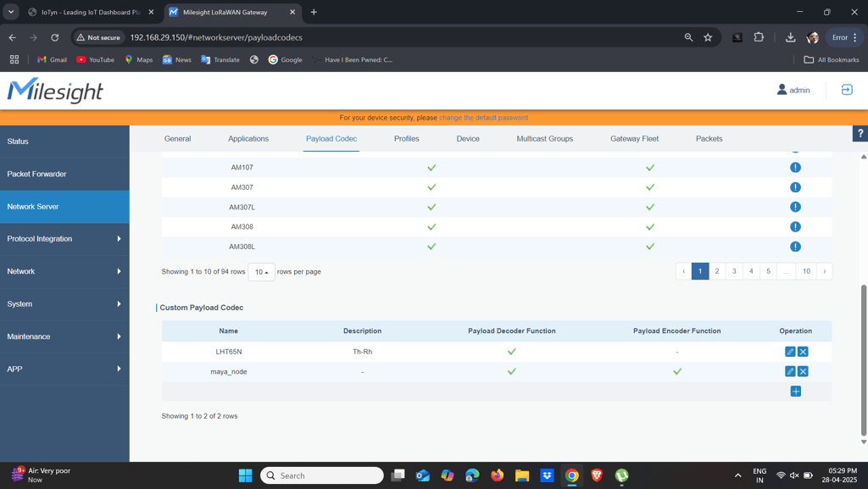
Task: Open Status in the sidebar
Action: tap(64, 142)
